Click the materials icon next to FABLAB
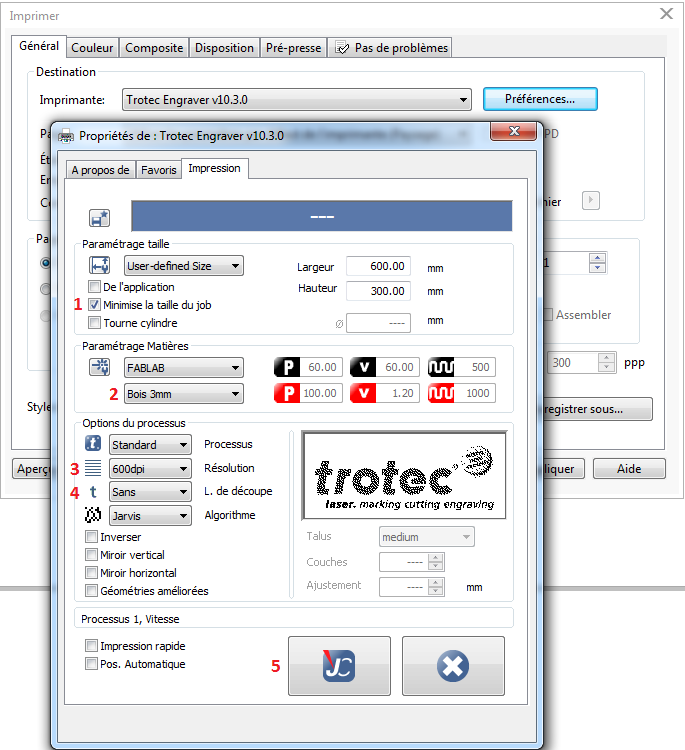The width and height of the screenshot is (685, 750). click(99, 368)
